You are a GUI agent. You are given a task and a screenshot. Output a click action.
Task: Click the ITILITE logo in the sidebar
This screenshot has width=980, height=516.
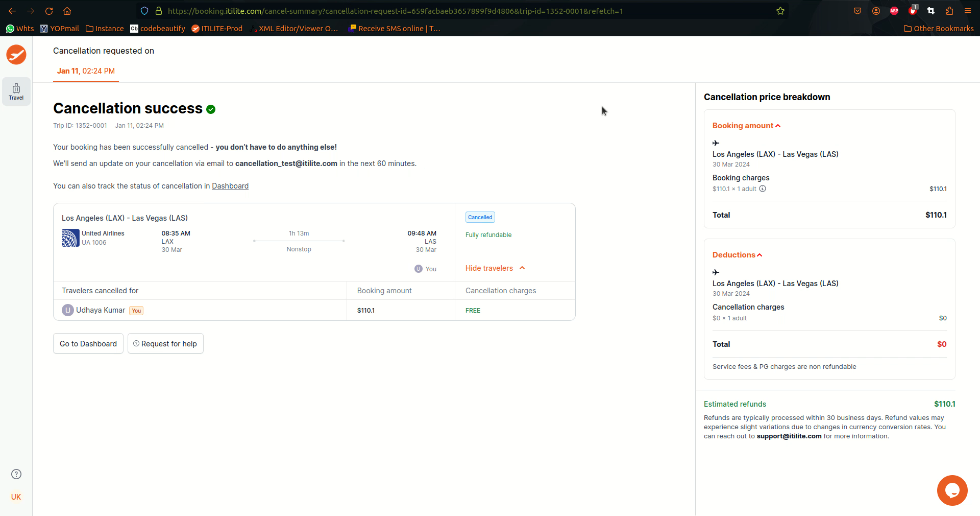[x=16, y=55]
